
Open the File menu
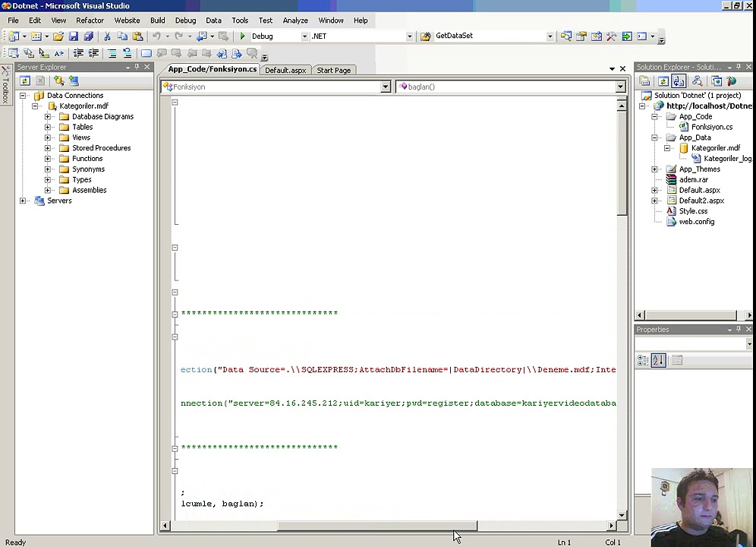click(13, 21)
